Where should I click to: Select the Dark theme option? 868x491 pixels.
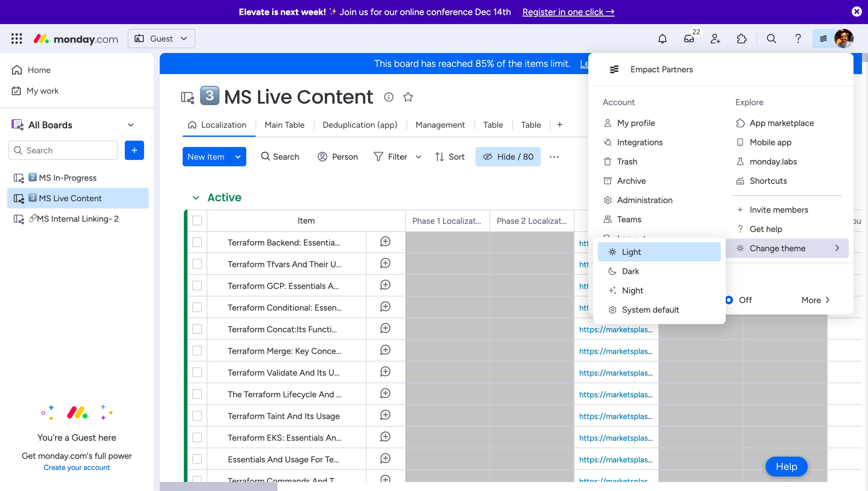click(630, 271)
